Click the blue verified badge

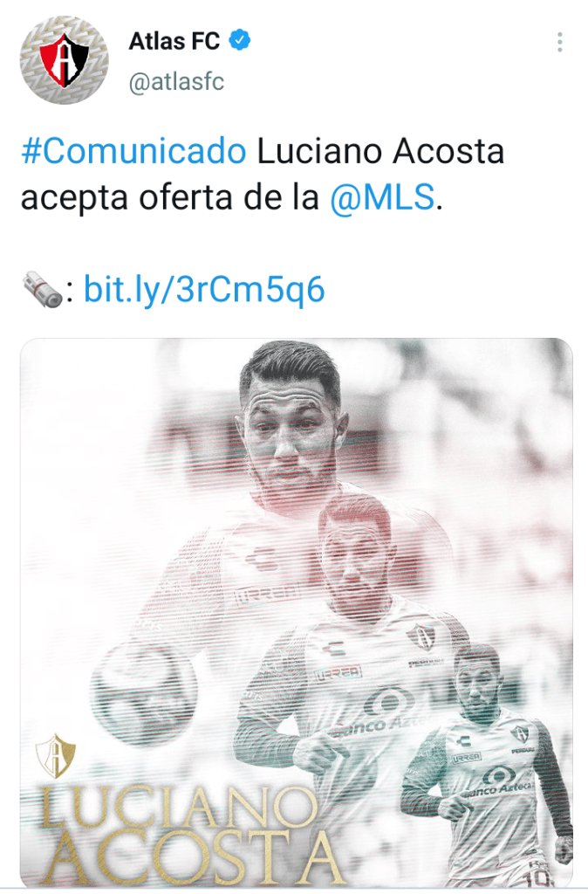(239, 40)
